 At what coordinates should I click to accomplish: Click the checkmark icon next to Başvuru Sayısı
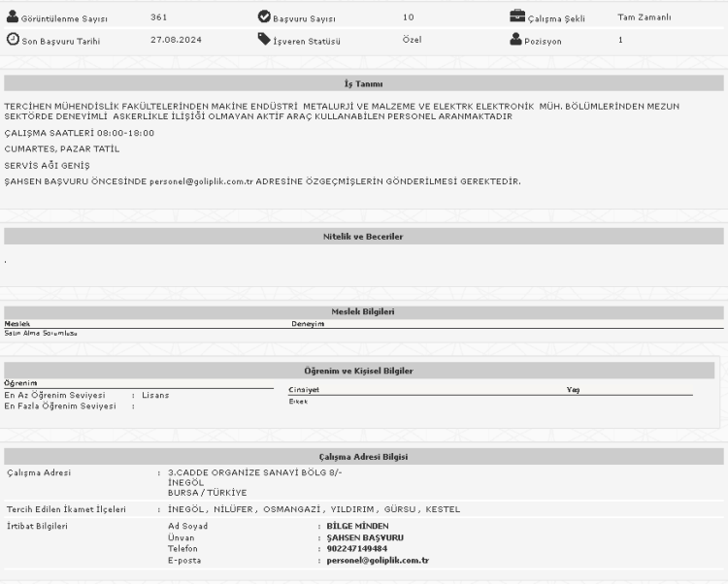click(x=264, y=17)
